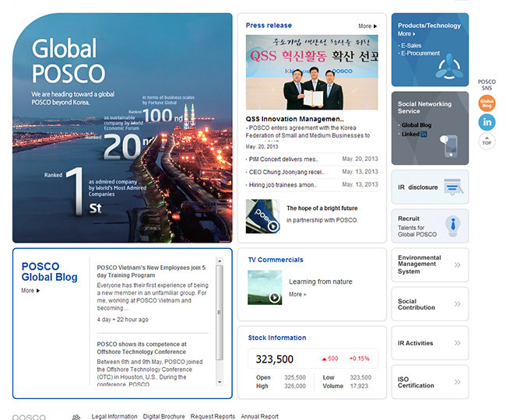Open PIM Concert delivers news item
506x420 pixels.
coord(283,159)
